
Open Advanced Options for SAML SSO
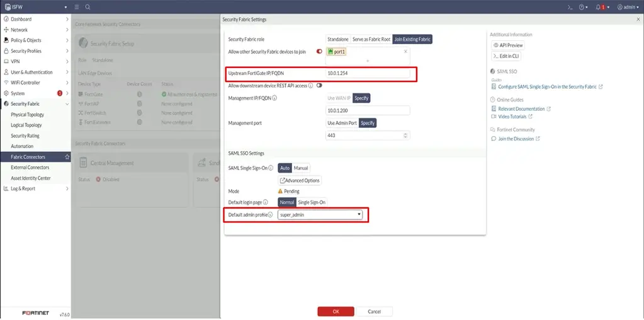tap(300, 180)
